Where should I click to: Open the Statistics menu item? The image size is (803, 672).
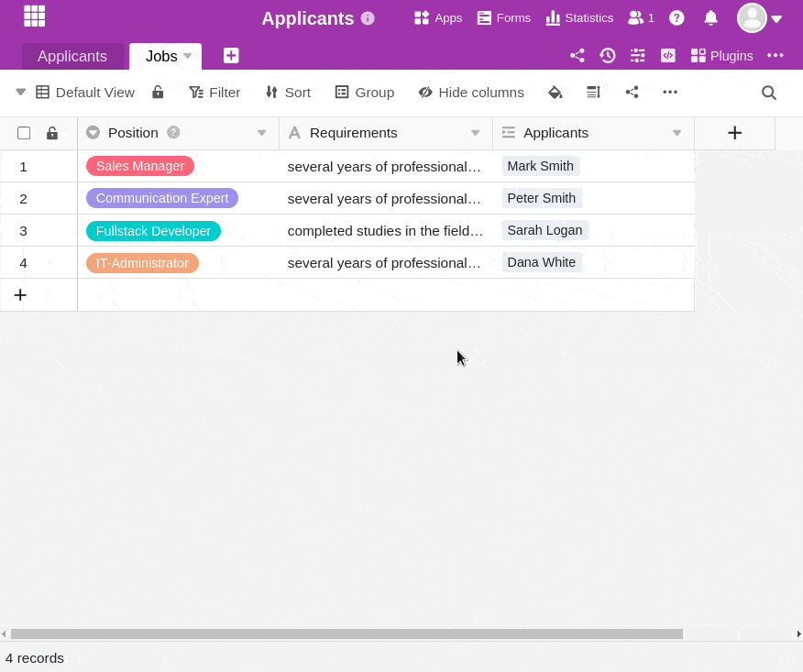[x=579, y=18]
